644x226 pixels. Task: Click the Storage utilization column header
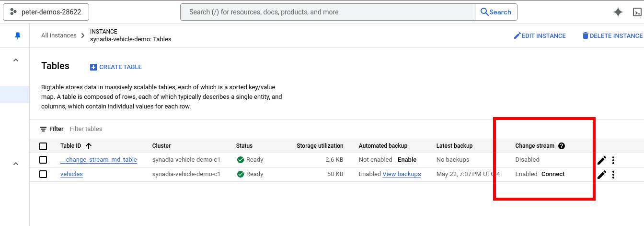[320, 146]
